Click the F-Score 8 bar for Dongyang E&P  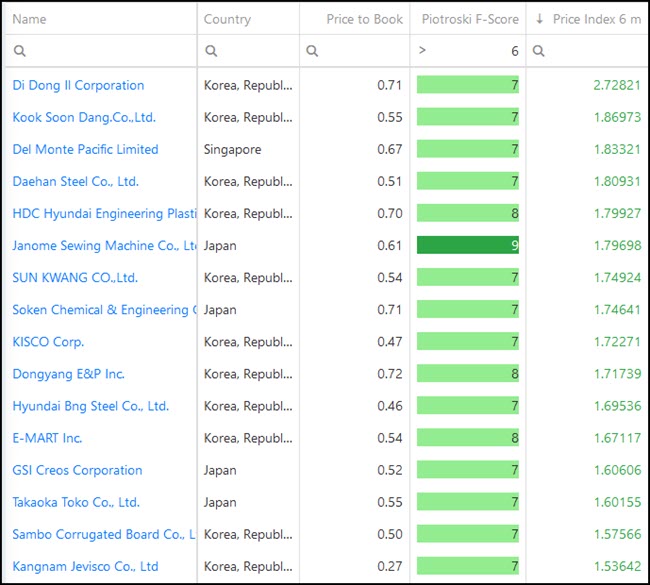(468, 374)
